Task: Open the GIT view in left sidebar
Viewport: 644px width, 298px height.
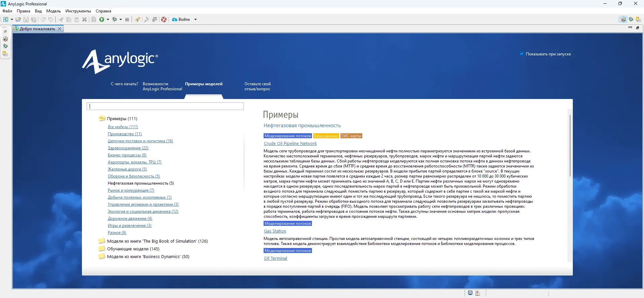Action: point(5,54)
